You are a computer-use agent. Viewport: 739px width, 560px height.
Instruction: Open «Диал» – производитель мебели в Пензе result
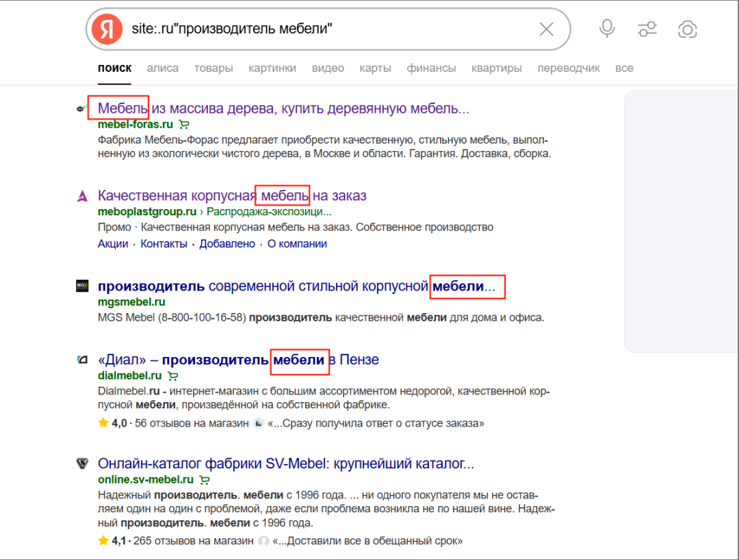[x=239, y=360]
